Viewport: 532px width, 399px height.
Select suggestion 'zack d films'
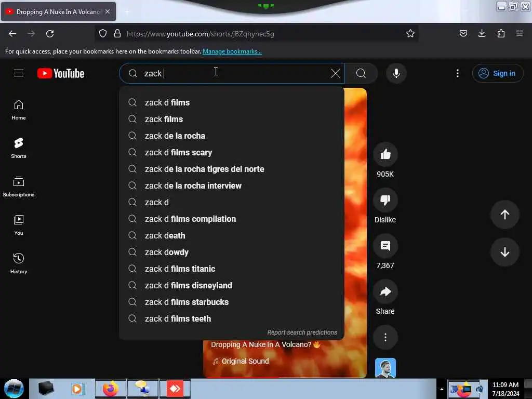tap(231, 102)
